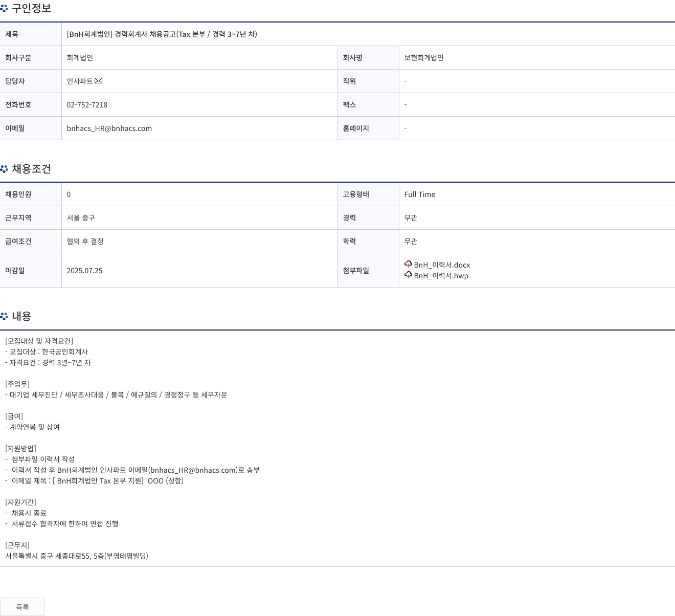Click the 홈페이지 label cell
This screenshot has width=675, height=616.
coord(368,128)
